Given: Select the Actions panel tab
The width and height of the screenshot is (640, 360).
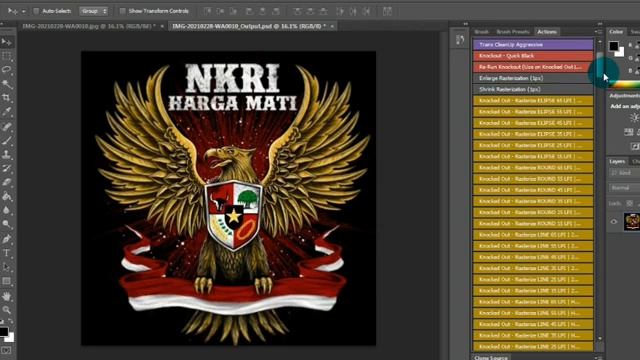Looking at the screenshot, I should tap(547, 31).
